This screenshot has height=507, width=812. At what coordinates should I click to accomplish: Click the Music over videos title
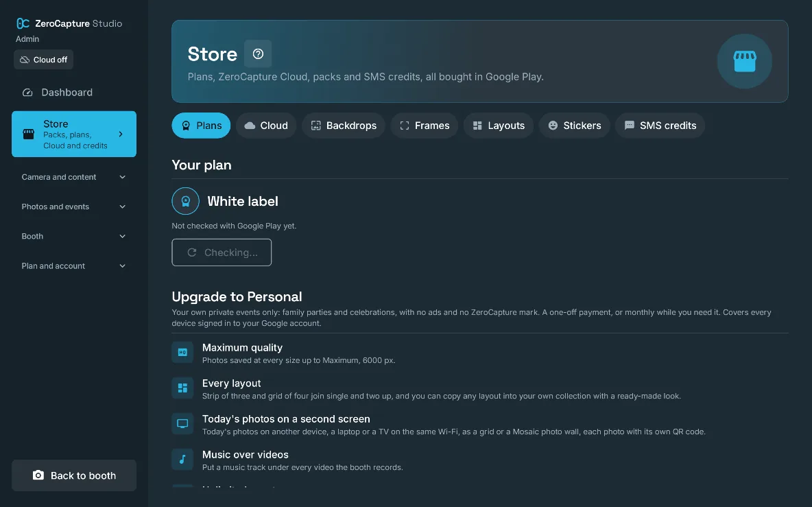246,455
